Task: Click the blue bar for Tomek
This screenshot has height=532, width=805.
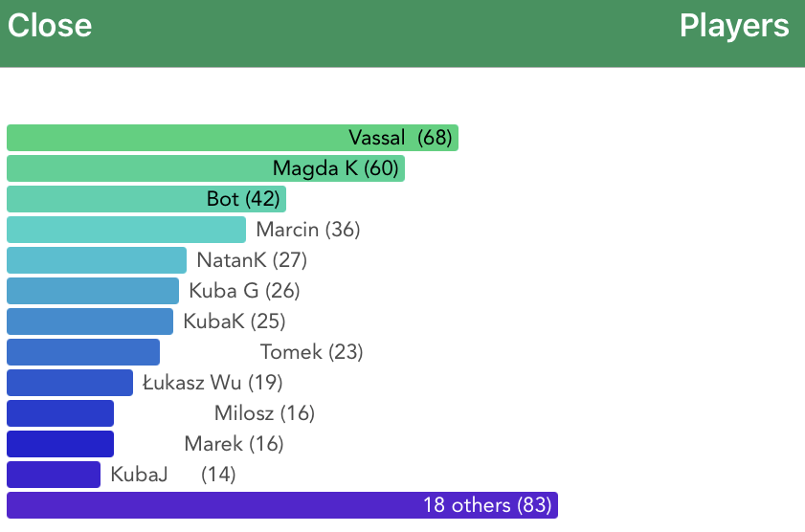Action: (83, 352)
